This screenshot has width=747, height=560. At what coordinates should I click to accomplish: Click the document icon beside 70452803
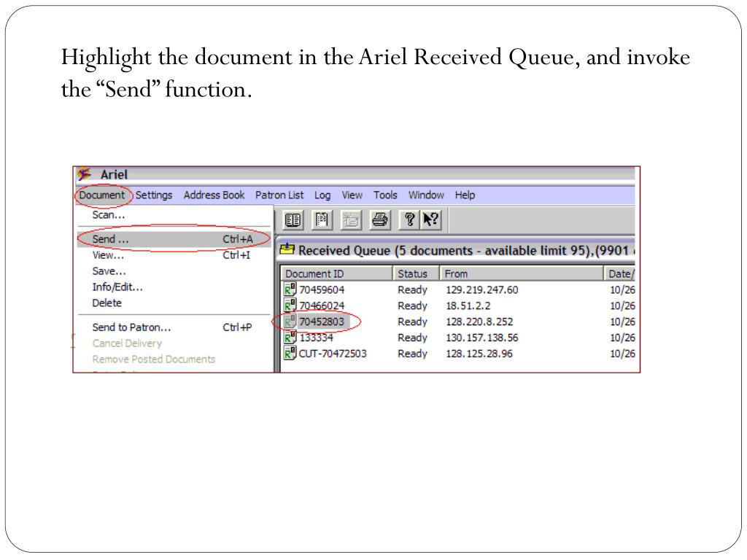pyautogui.click(x=290, y=322)
